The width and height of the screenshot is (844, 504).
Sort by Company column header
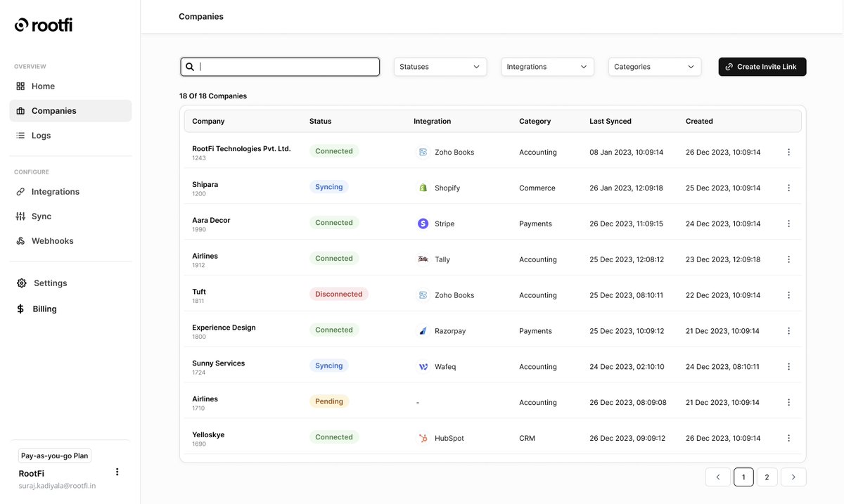[208, 121]
